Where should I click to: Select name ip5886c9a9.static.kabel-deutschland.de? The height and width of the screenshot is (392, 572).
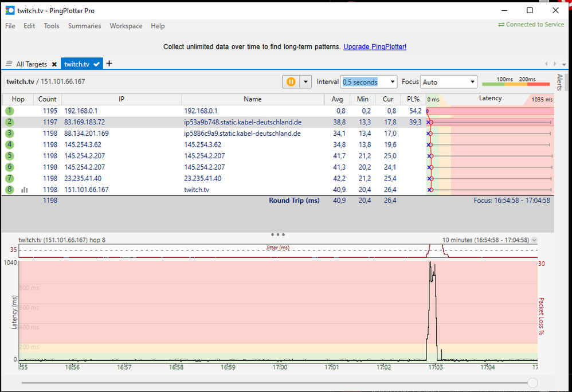point(242,134)
